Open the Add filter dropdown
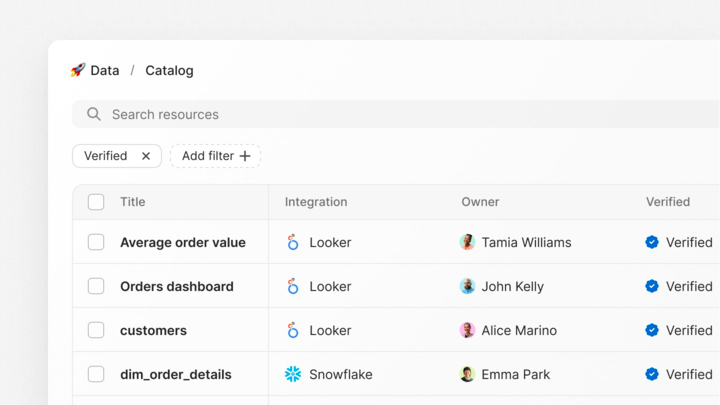The width and height of the screenshot is (720, 405). (216, 156)
